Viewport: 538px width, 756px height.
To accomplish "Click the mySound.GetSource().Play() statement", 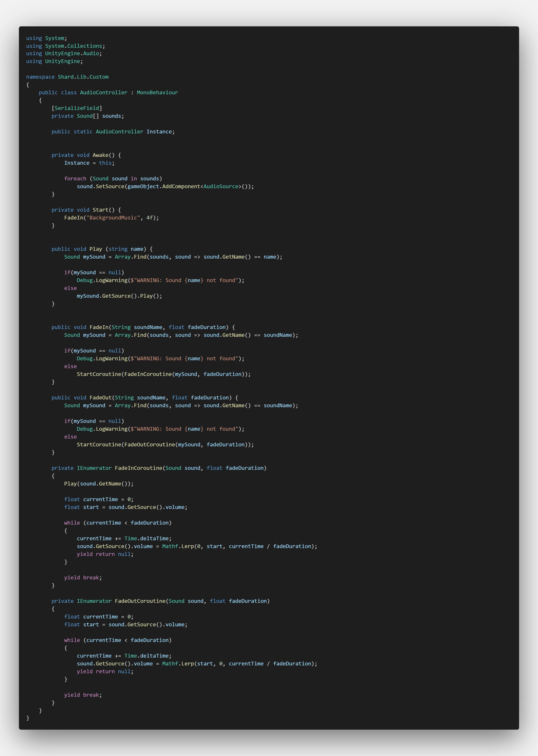I will point(119,296).
